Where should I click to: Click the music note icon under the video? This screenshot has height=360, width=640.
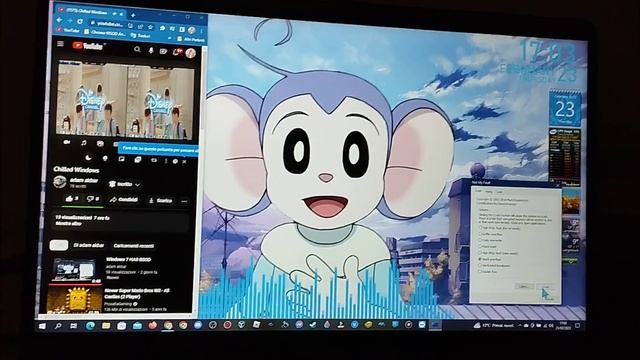point(84,143)
